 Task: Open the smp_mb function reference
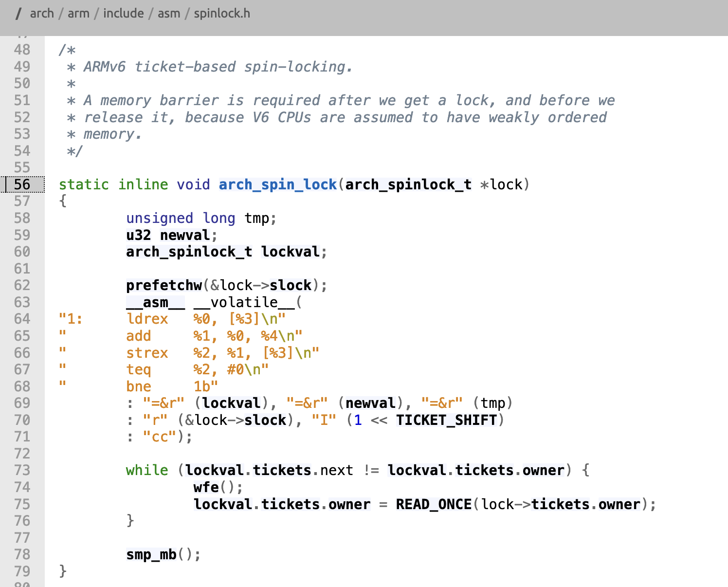point(151,554)
